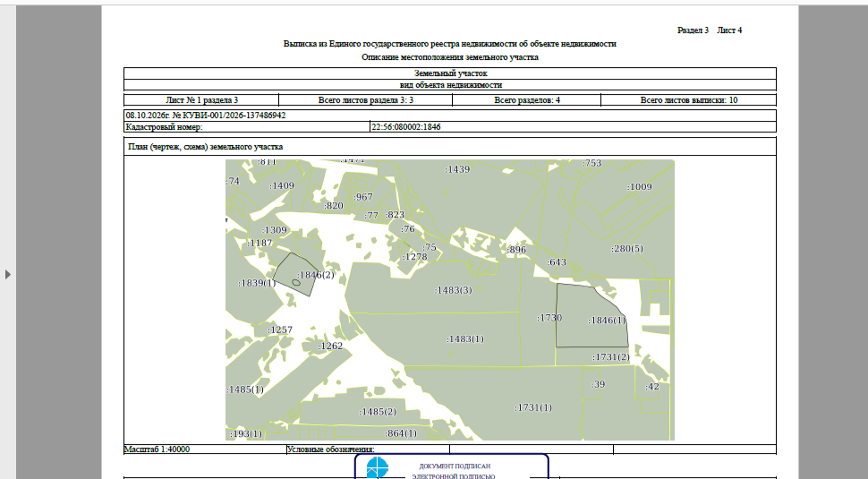Expand the sidebar panel with the arrow
The height and width of the screenshot is (479, 868).
point(8,274)
